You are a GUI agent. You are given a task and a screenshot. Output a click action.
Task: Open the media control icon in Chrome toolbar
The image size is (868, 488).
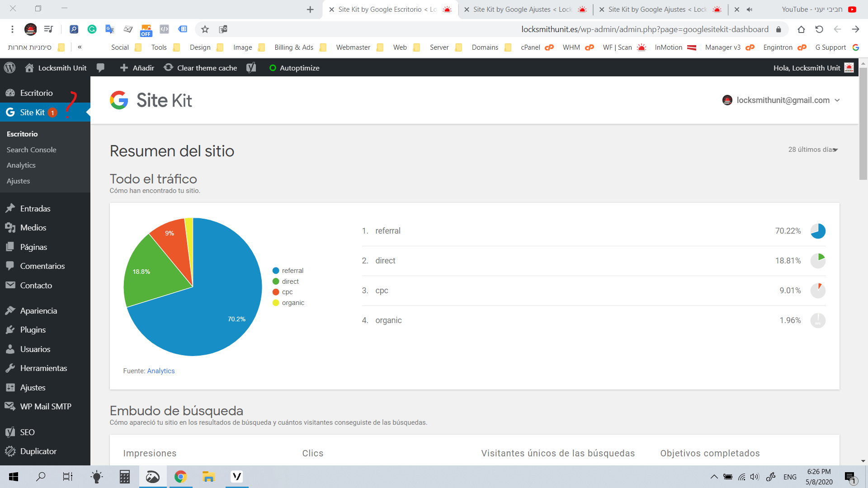[48, 29]
